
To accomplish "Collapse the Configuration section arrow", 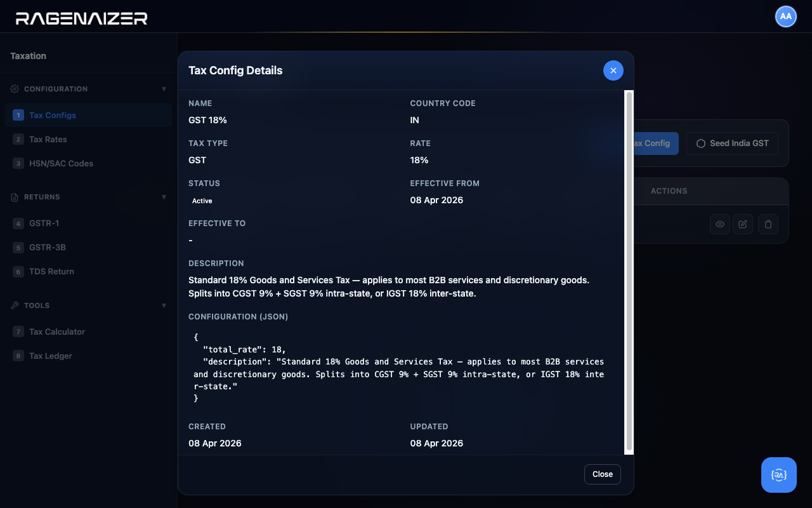I will pos(164,89).
